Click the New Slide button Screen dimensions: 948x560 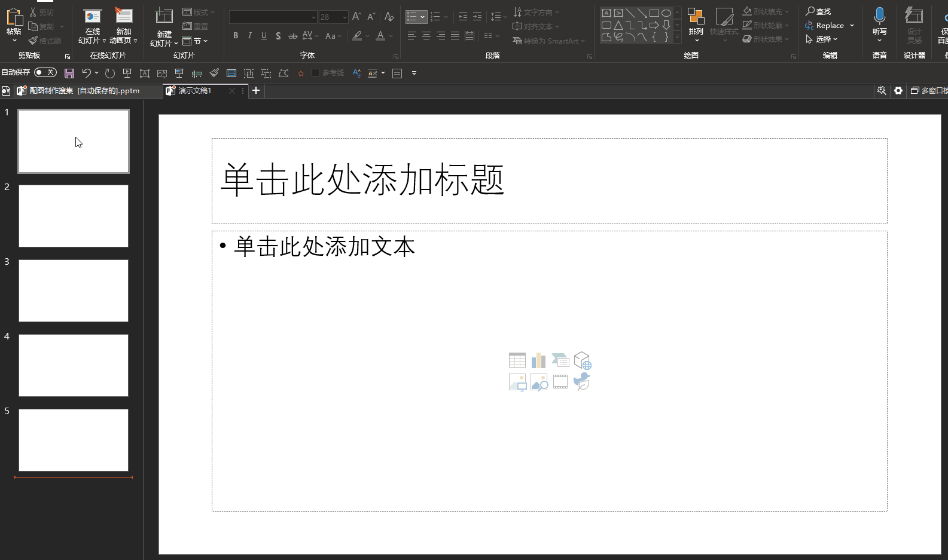coord(164,27)
